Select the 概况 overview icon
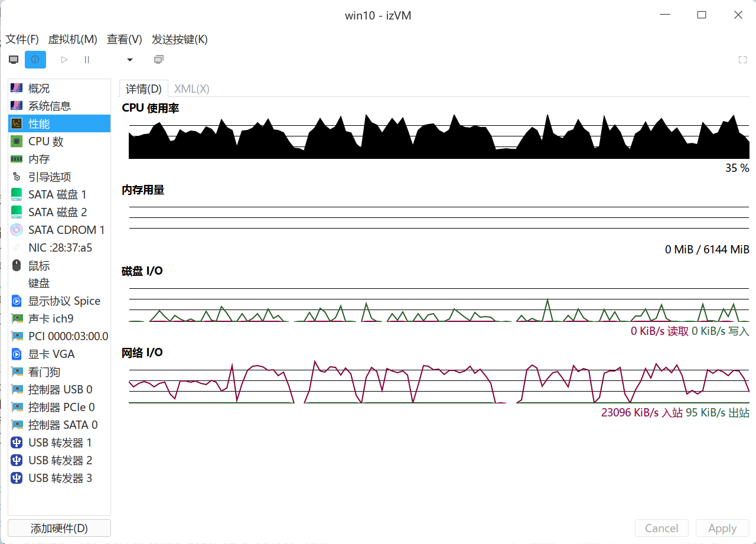The image size is (756, 544). click(x=17, y=89)
